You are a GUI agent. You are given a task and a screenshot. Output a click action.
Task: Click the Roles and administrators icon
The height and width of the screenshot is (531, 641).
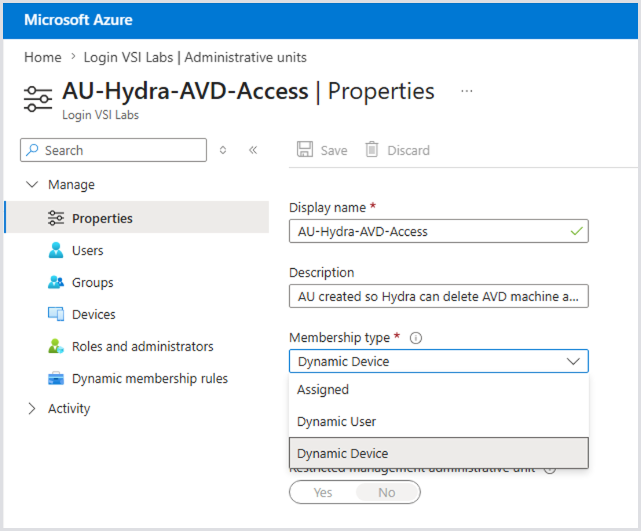[x=56, y=346]
